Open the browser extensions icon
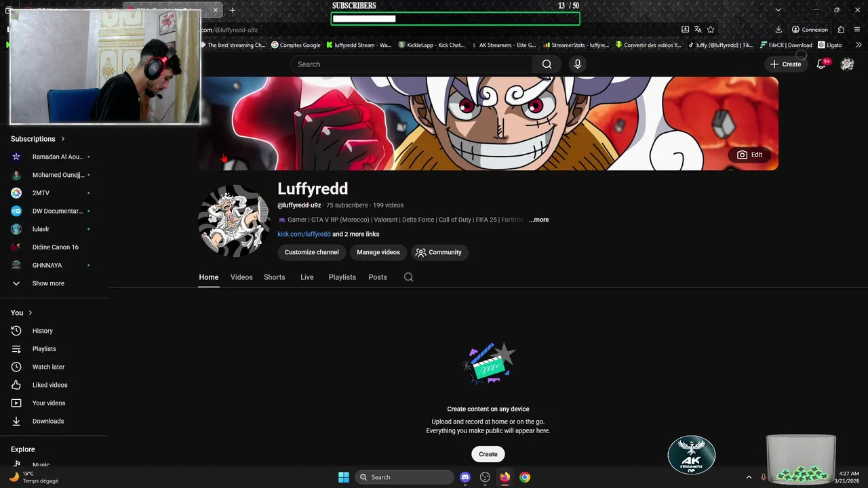Image resolution: width=868 pixels, height=488 pixels. click(842, 30)
